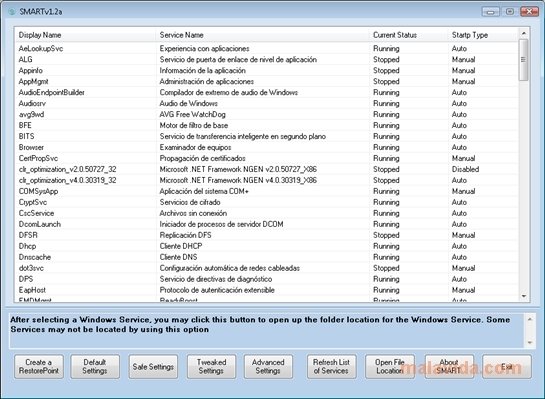Select the COMSysApp service
Screen dimensions: 545x399
click(x=267, y=191)
